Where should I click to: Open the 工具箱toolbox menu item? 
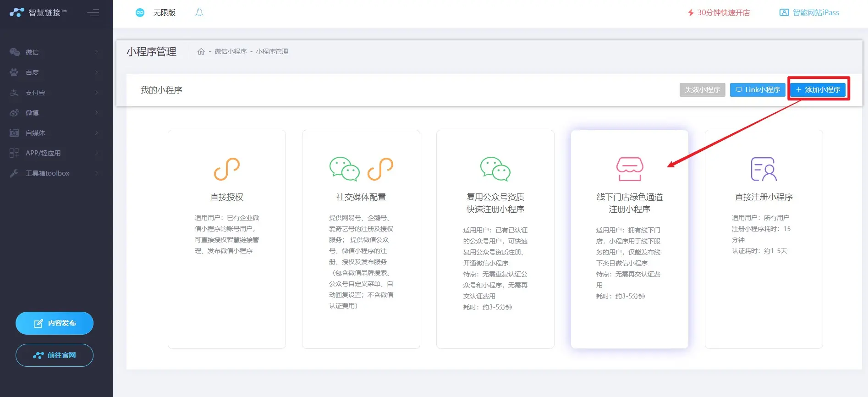coord(54,173)
